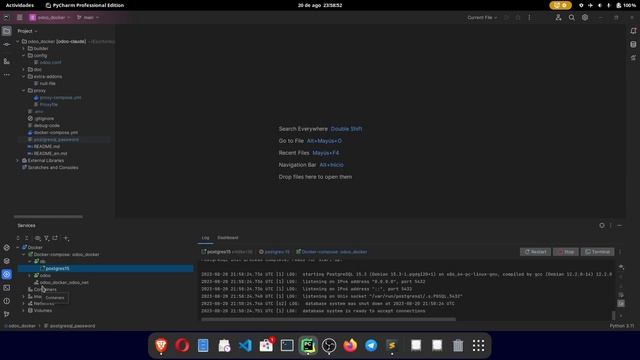Open More tool windows ellipsis icon
The width and height of the screenshot is (640, 360).
click(x=7, y=75)
